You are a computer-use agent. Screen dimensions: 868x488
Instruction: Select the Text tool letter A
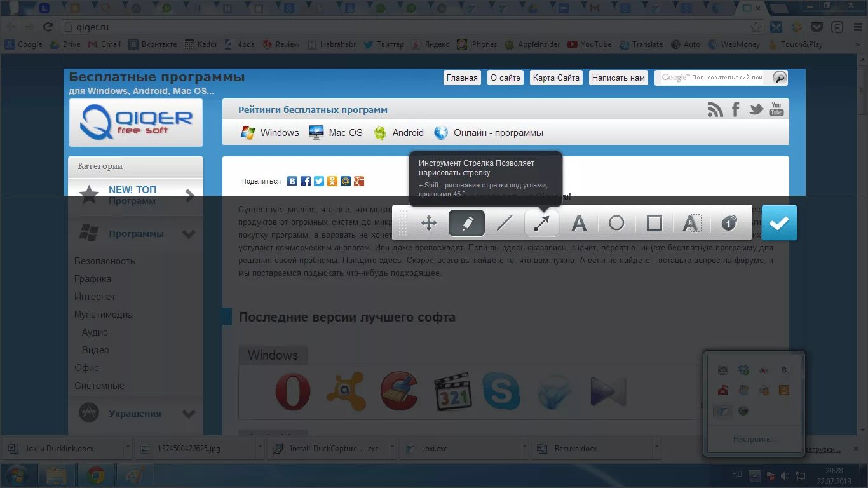tap(578, 223)
